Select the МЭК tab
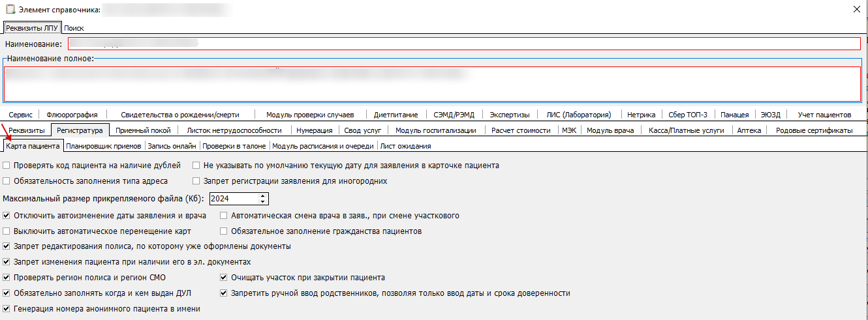Viewport: 868px width, 320px height. coord(569,130)
